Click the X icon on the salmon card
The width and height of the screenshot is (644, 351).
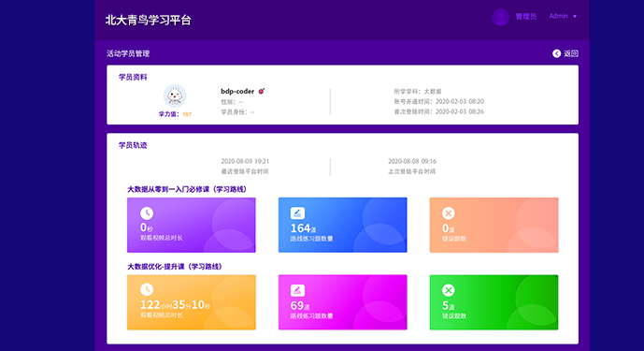(449, 213)
